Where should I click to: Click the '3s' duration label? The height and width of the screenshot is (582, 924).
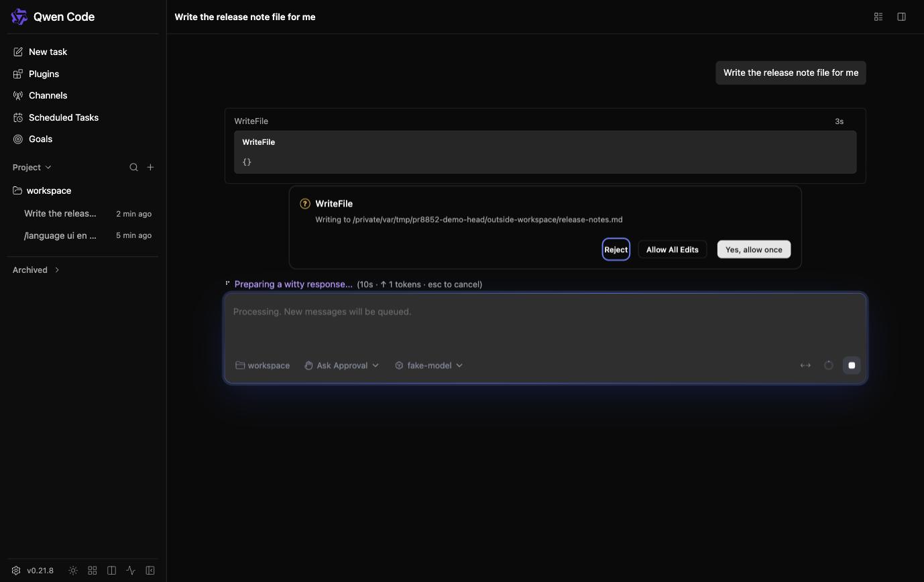840,121
